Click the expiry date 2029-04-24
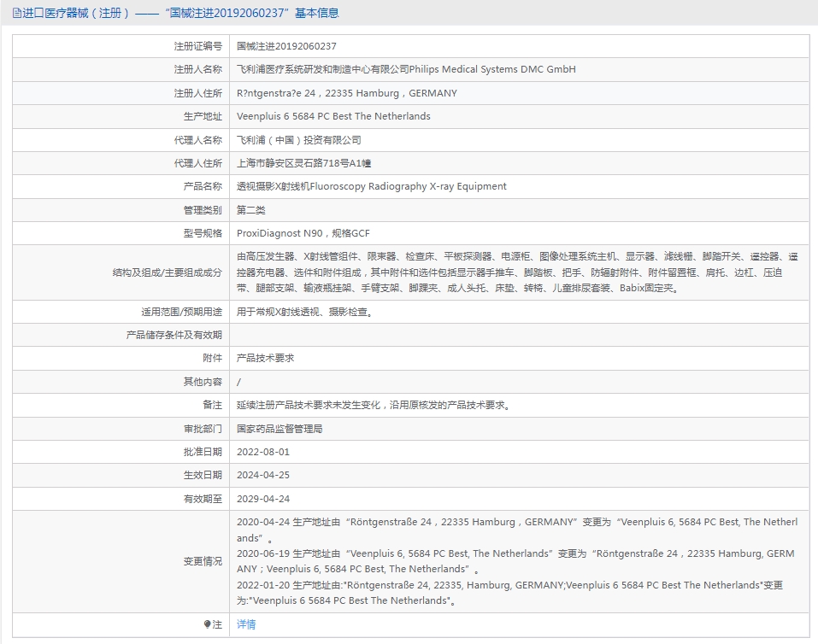This screenshot has height=644, width=818. [263, 499]
